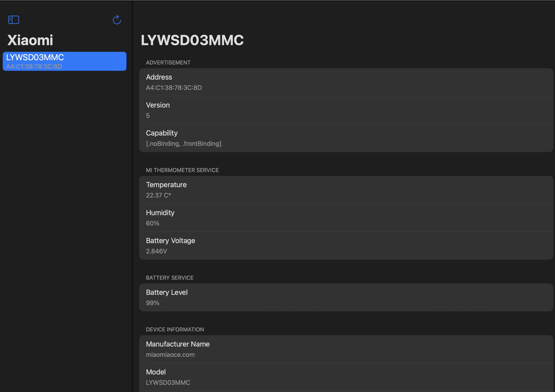This screenshot has width=555, height=392.
Task: Click the refresh scan icon
Action: (x=117, y=20)
